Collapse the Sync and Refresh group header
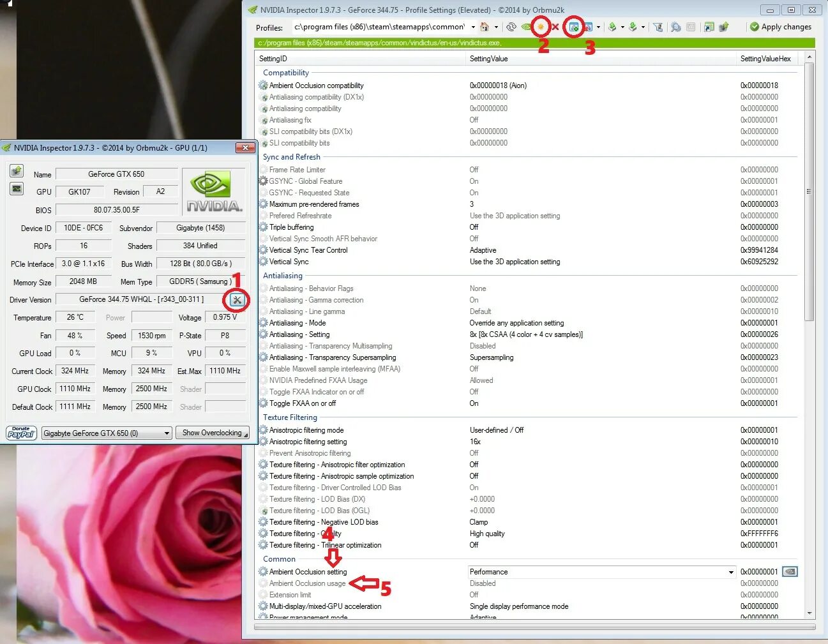Viewport: 828px width, 644px height. coord(292,157)
